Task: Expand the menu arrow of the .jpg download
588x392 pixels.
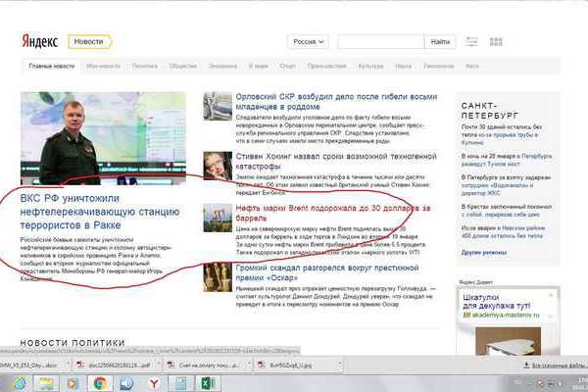Action: tap(339, 365)
